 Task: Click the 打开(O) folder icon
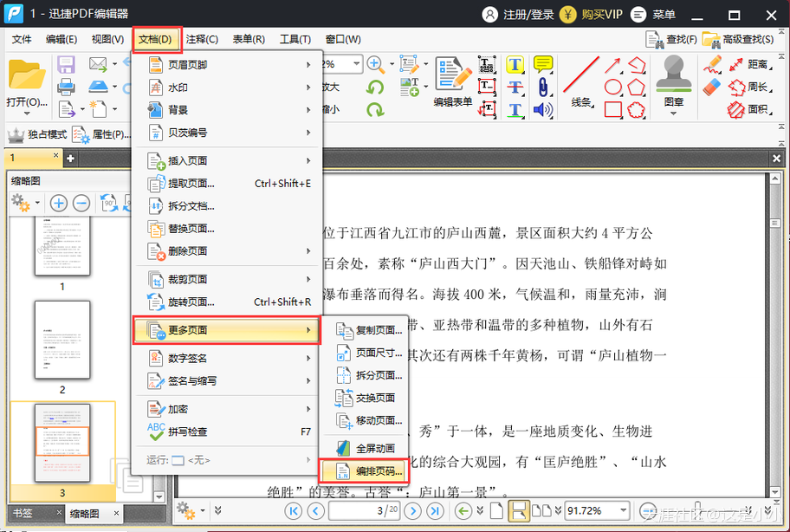click(27, 75)
